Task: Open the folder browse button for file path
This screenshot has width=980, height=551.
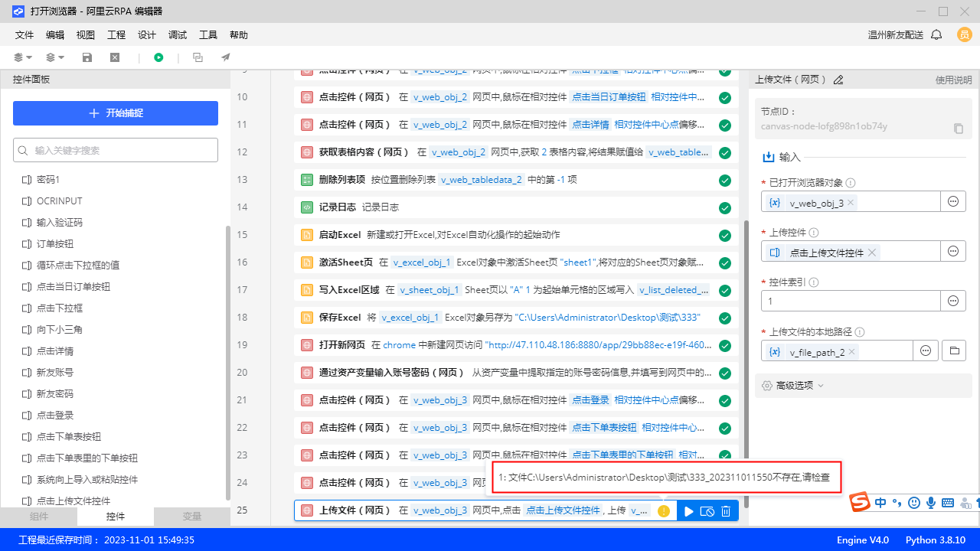Action: point(954,350)
